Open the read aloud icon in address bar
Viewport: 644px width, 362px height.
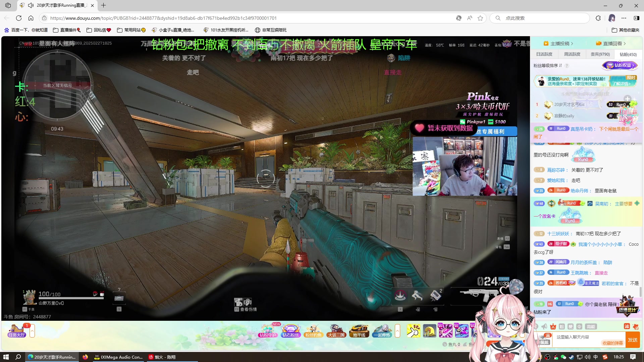470,18
